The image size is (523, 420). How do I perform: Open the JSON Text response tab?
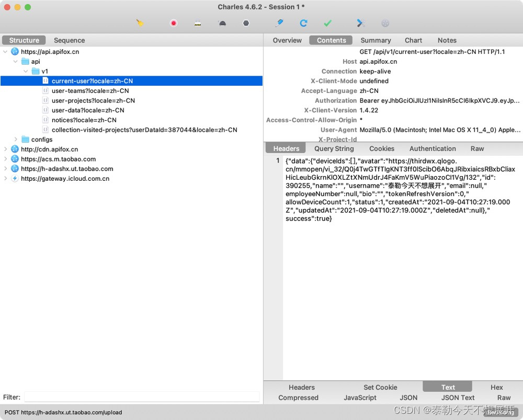[458, 398]
